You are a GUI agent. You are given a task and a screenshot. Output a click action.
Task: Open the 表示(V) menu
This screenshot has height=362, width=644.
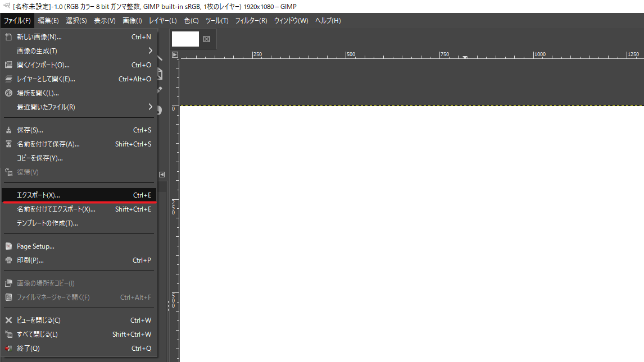pyautogui.click(x=105, y=21)
